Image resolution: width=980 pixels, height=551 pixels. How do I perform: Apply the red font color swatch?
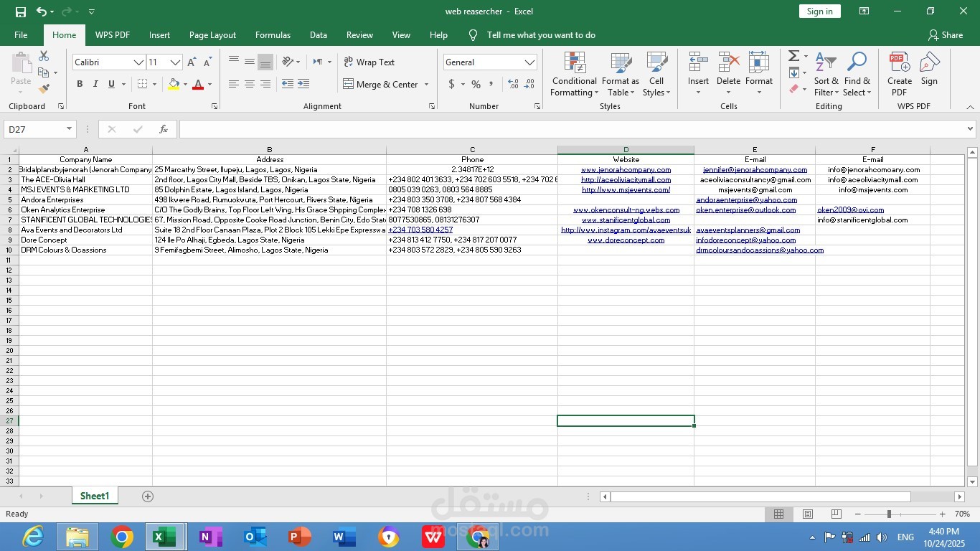click(198, 84)
